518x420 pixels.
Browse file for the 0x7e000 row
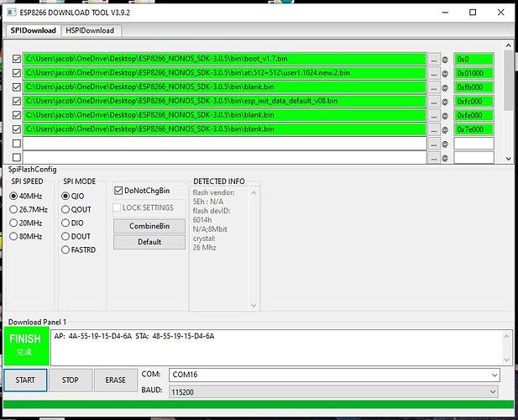434,129
